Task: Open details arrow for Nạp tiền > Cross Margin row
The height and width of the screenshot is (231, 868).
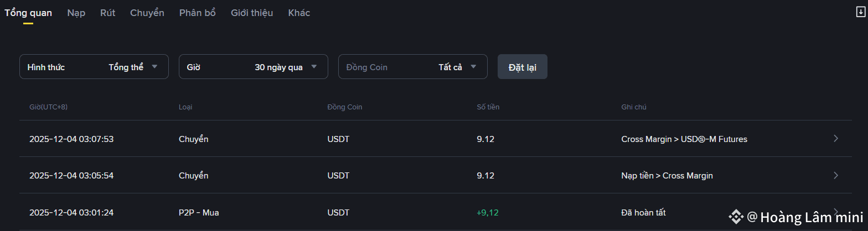Action: 836,175
